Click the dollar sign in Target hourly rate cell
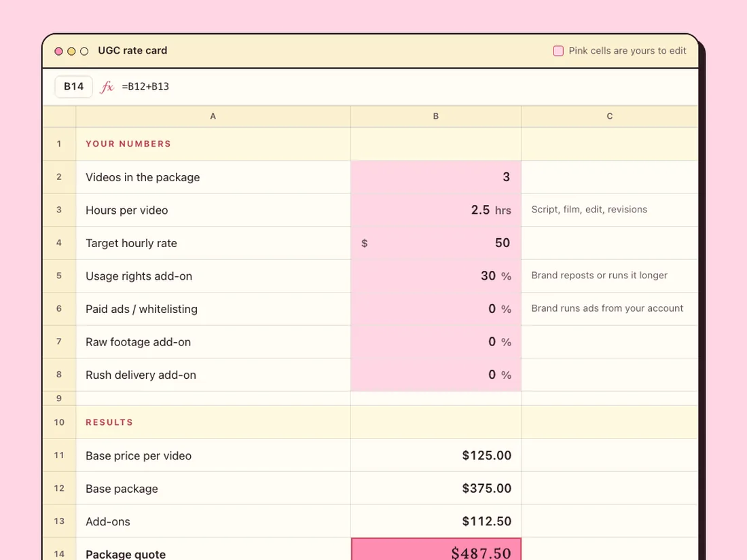747x560 pixels. [365, 243]
